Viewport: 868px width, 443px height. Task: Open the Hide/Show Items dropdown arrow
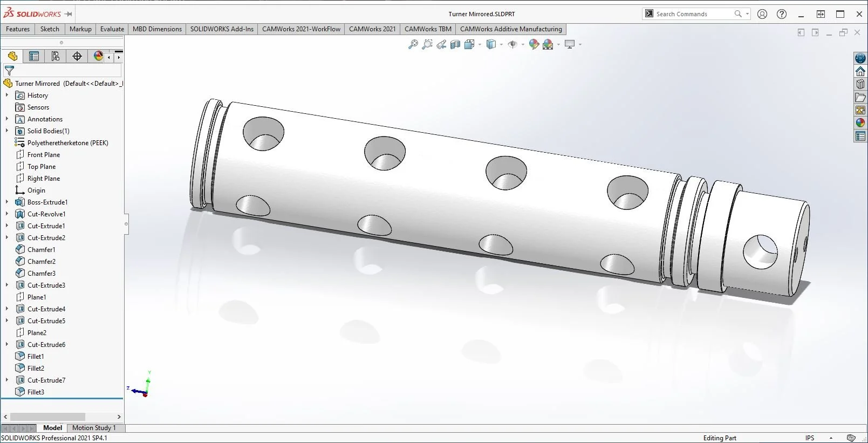pyautogui.click(x=523, y=44)
